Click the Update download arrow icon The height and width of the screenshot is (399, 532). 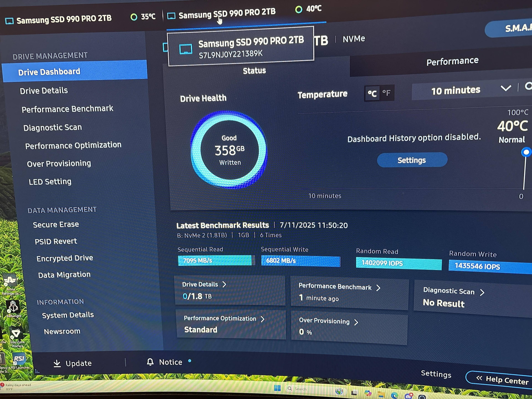click(x=57, y=363)
